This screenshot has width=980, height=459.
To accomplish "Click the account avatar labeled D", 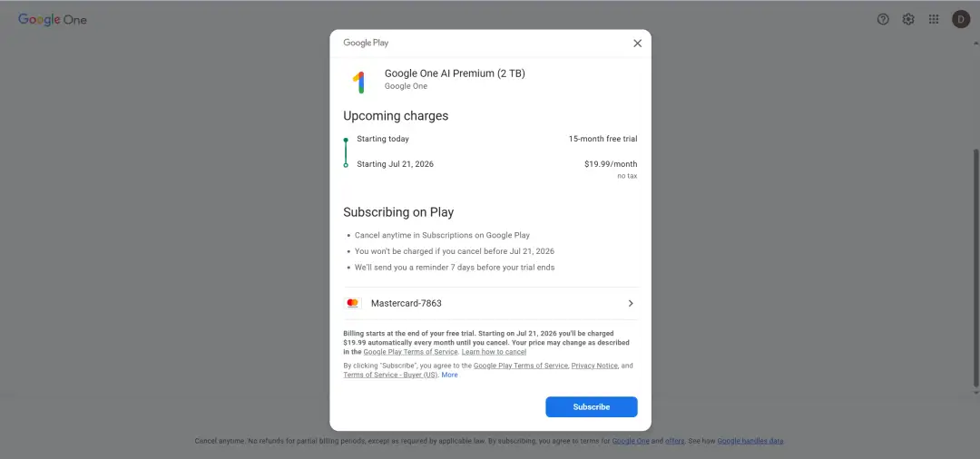I will 961,19.
